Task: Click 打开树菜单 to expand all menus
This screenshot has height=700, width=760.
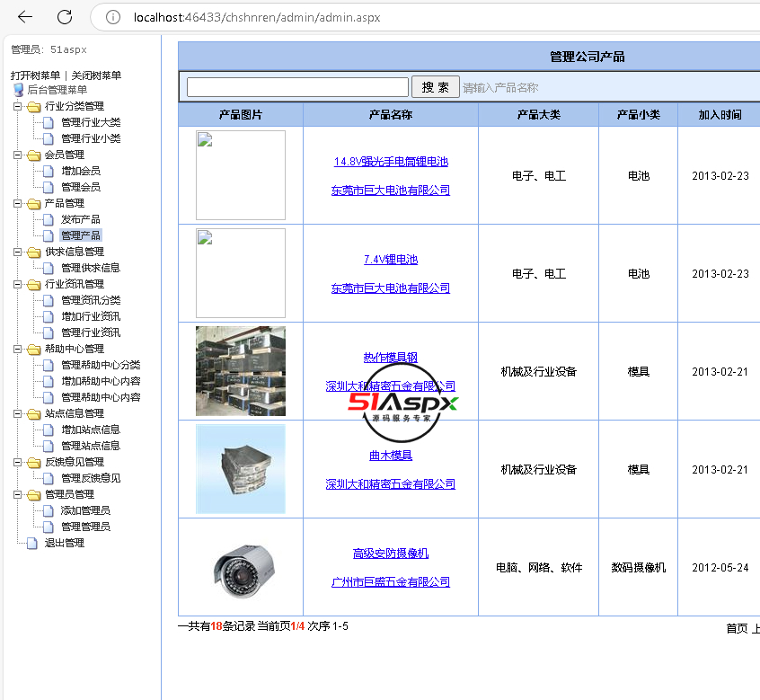Action: pos(35,75)
